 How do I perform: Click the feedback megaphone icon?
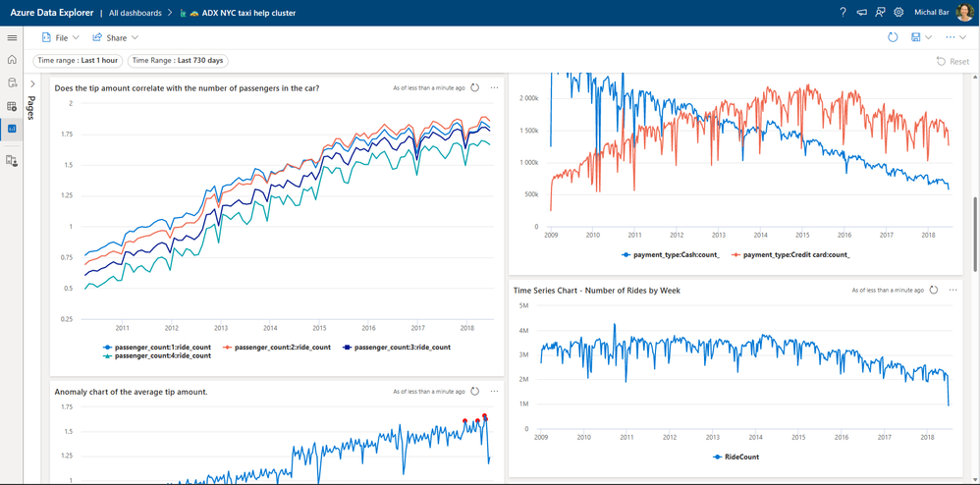tap(861, 13)
